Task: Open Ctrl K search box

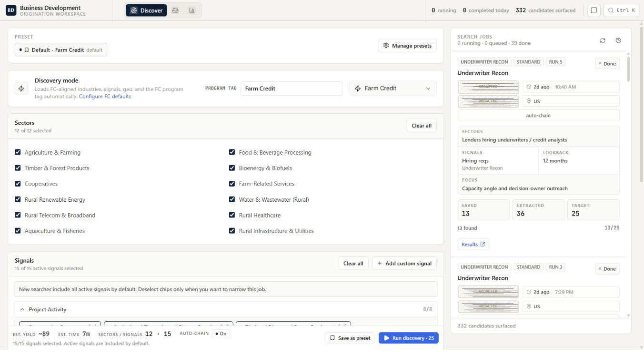Action: [622, 10]
